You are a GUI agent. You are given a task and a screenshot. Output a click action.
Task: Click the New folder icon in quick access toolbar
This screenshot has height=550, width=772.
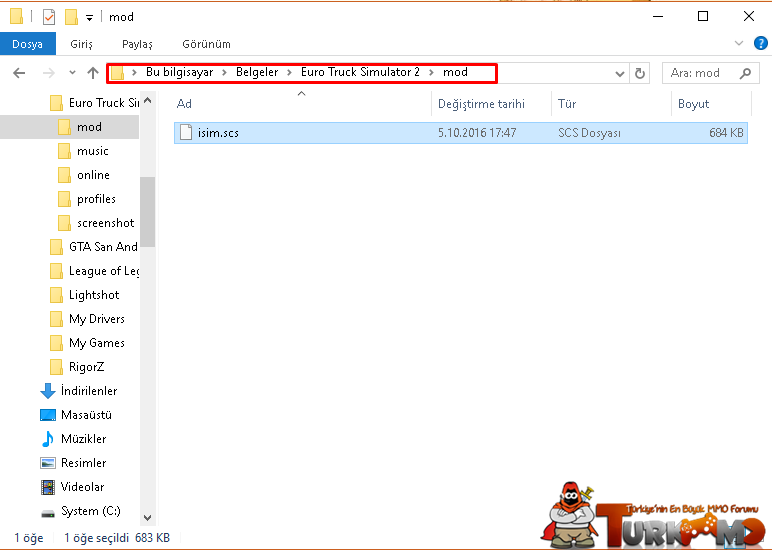(x=71, y=17)
